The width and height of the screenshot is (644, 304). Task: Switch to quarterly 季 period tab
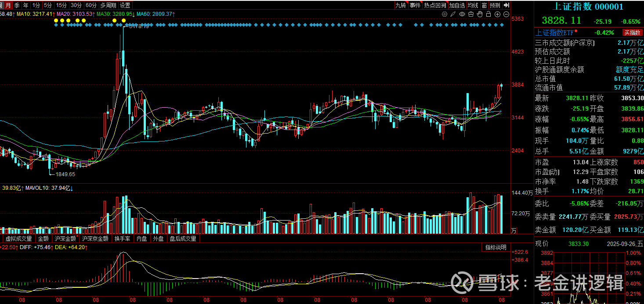pyautogui.click(x=17, y=5)
